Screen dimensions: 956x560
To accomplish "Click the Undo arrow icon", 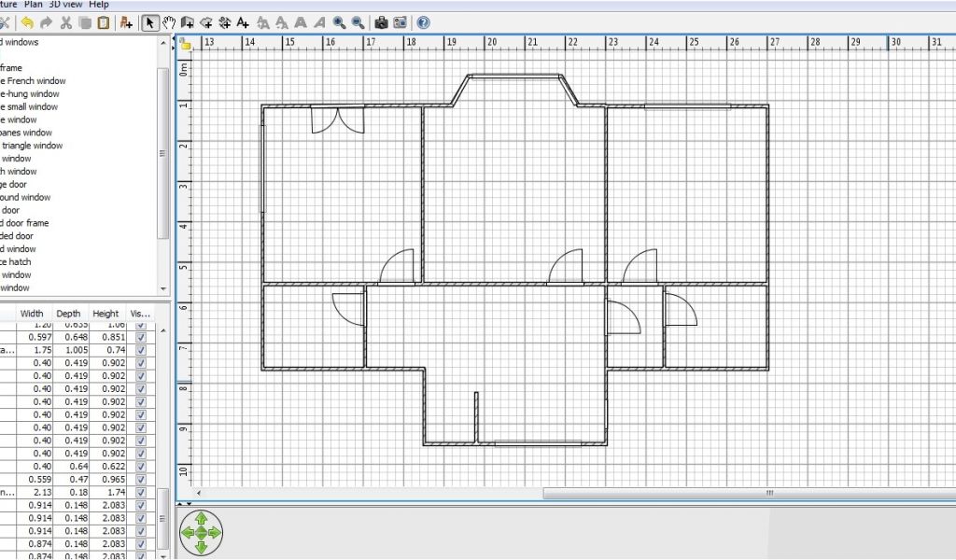I will point(27,22).
